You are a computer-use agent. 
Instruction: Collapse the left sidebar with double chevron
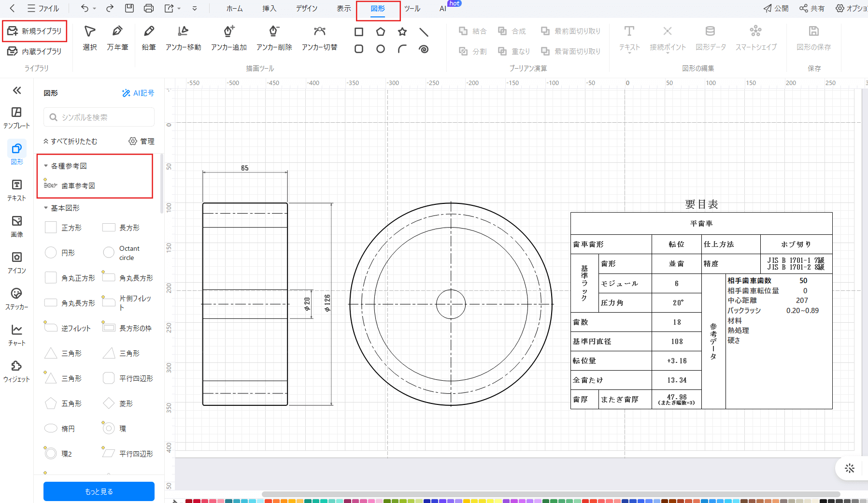(x=17, y=90)
